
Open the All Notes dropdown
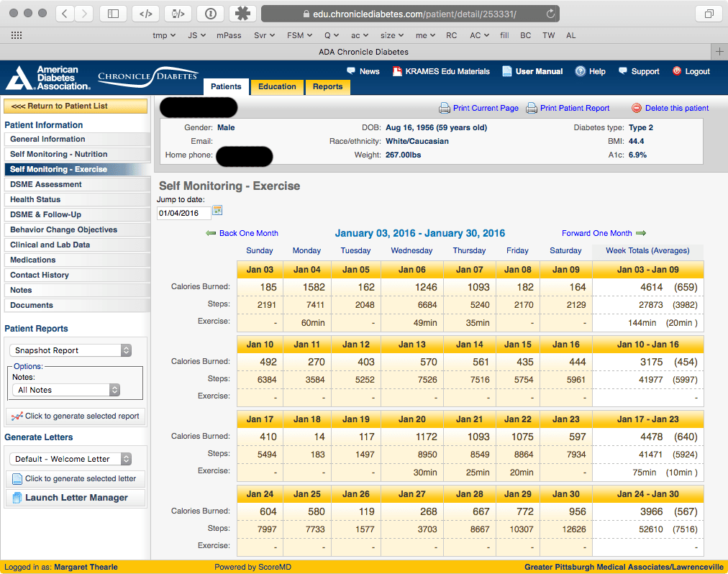pos(66,390)
